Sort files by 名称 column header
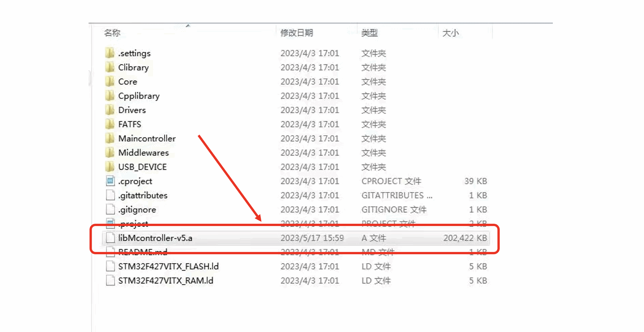The height and width of the screenshot is (332, 644). click(x=112, y=33)
